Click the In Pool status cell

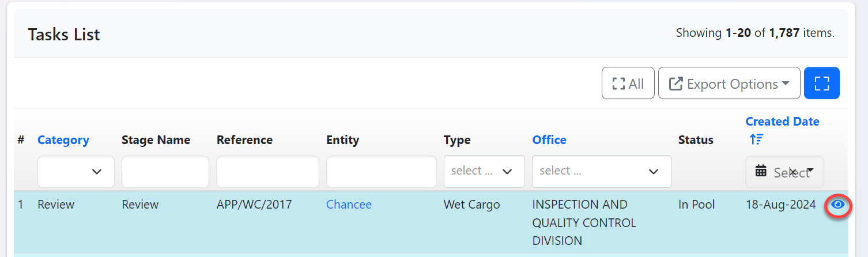[696, 205]
